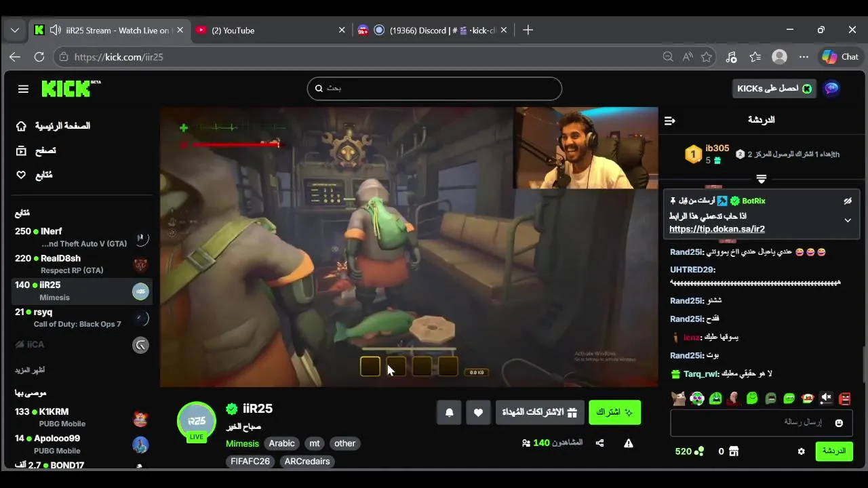The height and width of the screenshot is (488, 868).
Task: Click the user avatar in Kick header
Action: (831, 89)
